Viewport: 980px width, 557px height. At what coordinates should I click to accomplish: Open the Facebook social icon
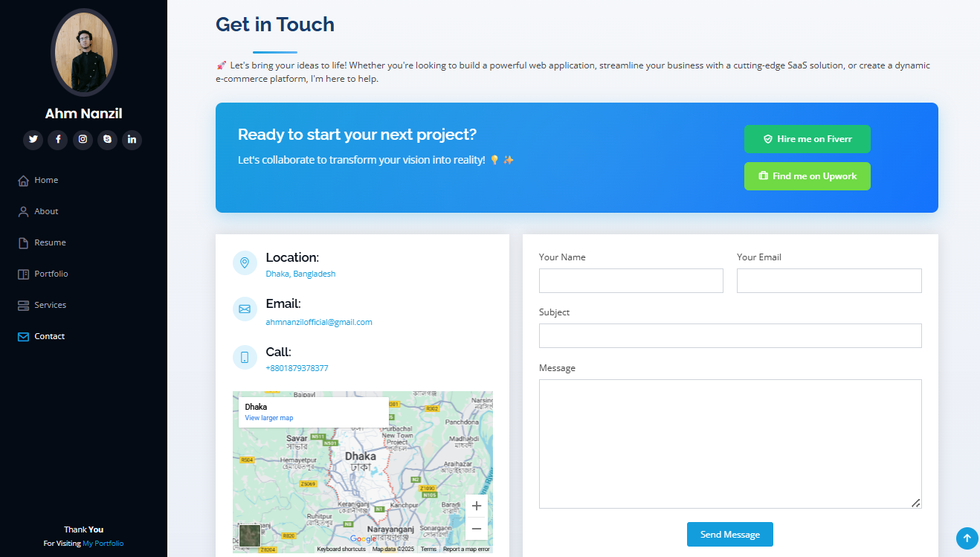(x=58, y=140)
